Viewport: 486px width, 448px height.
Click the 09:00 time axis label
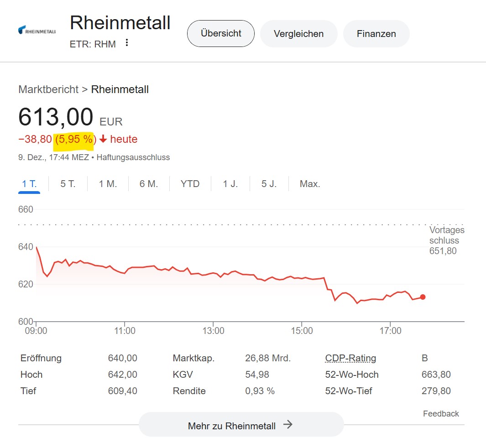pos(36,331)
